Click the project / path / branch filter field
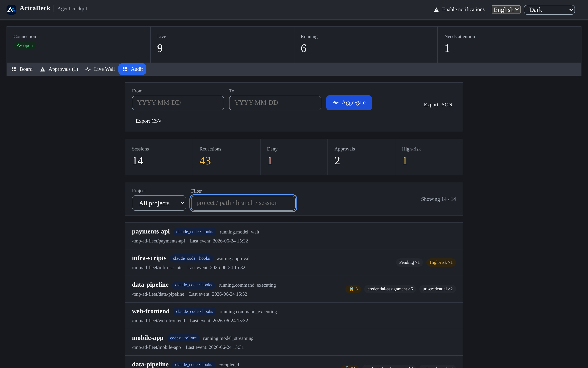 pyautogui.click(x=243, y=203)
